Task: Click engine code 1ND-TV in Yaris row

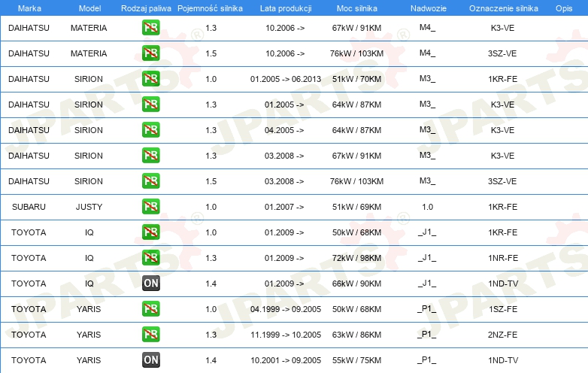Action: click(x=503, y=360)
